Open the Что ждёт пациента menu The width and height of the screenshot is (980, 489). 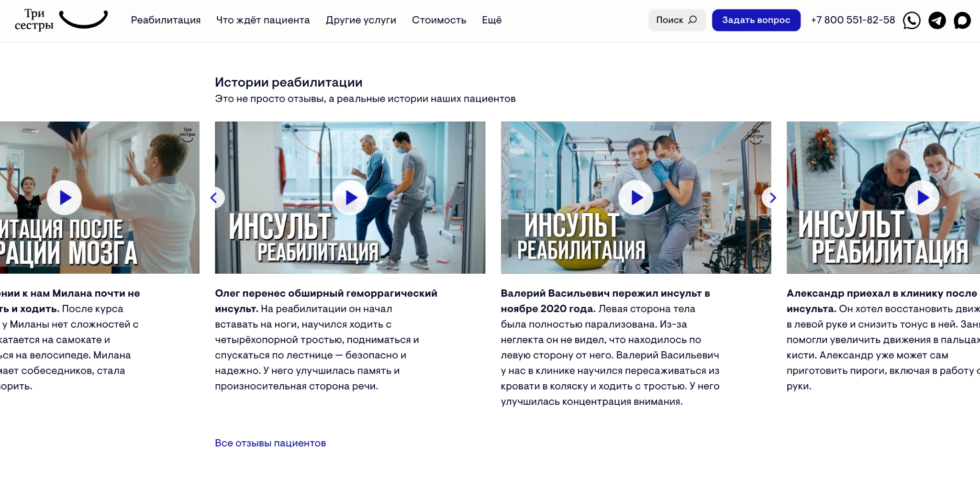click(263, 20)
